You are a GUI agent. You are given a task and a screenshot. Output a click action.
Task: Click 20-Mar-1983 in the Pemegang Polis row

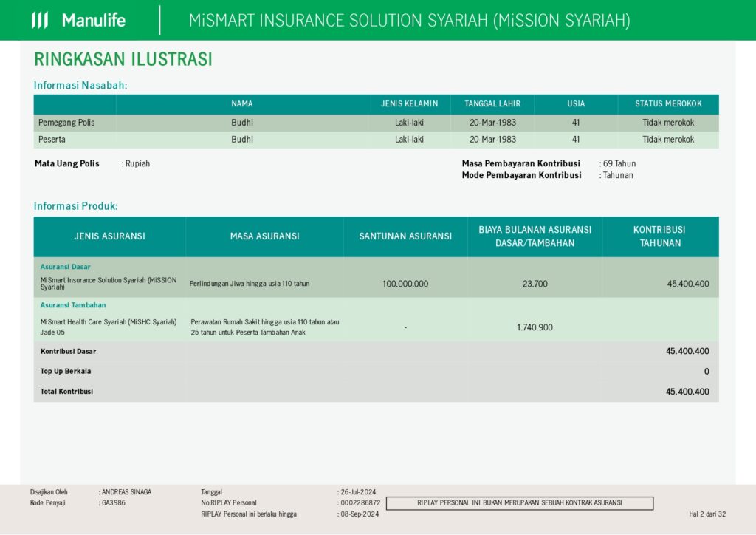[x=492, y=123]
